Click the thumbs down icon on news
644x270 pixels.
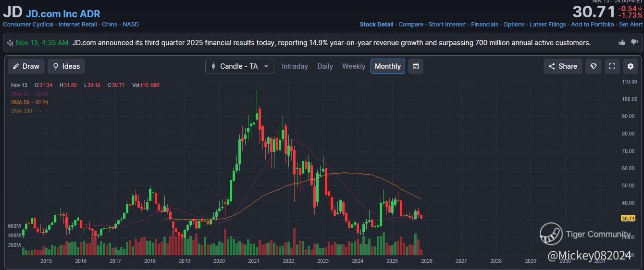pos(634,43)
